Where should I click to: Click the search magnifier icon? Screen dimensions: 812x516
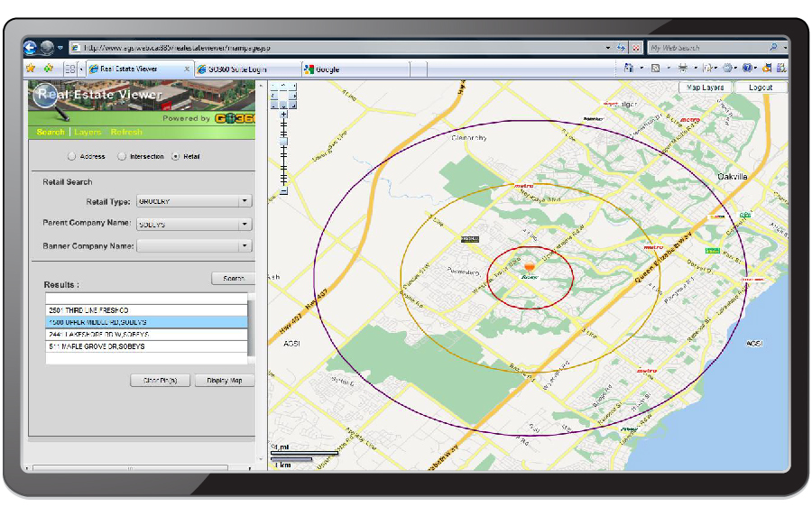point(774,47)
